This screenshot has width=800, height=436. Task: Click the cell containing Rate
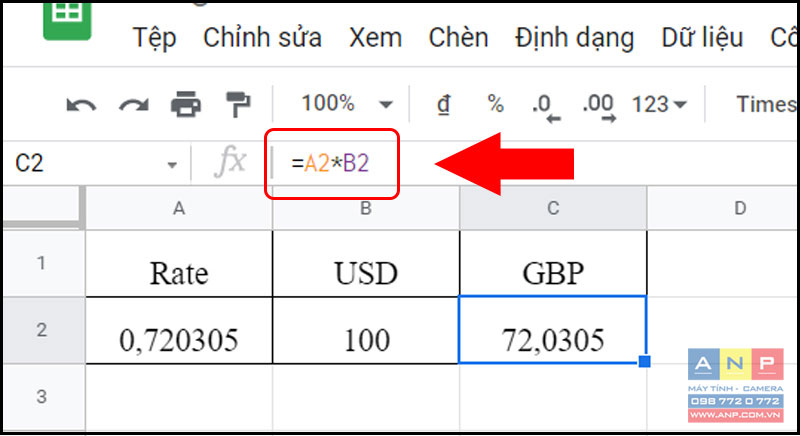click(x=179, y=264)
